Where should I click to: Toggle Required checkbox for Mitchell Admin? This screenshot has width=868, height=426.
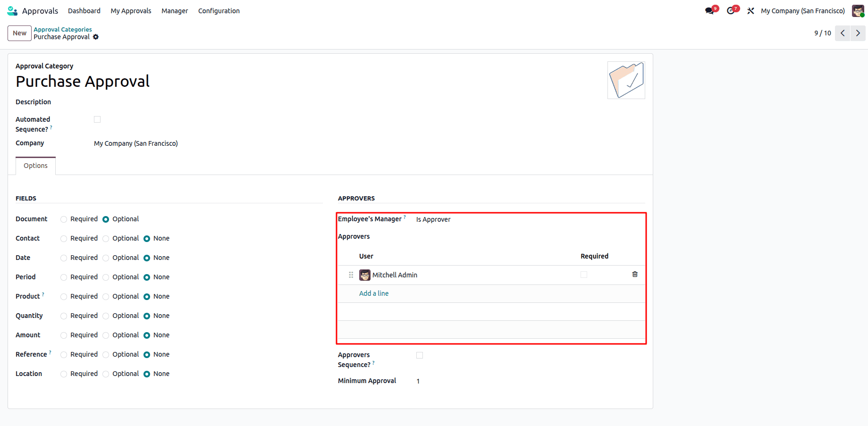click(584, 275)
